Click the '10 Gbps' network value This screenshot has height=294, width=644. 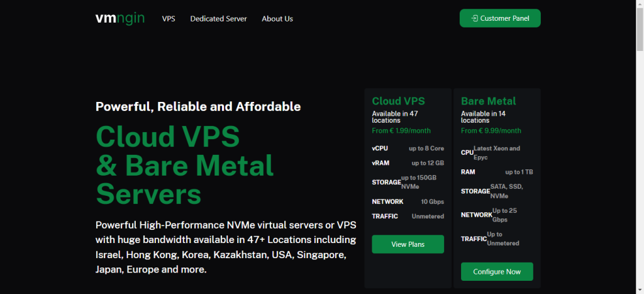pyautogui.click(x=432, y=201)
